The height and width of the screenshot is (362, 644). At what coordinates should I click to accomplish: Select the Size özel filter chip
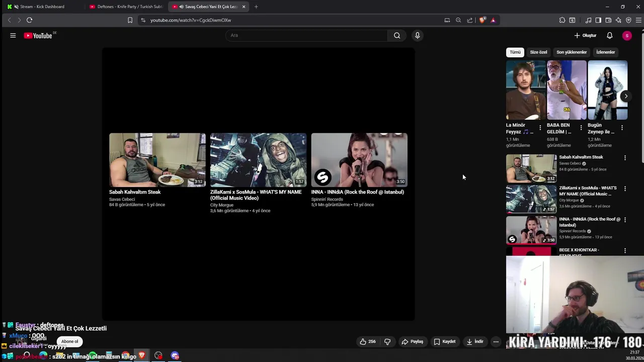coord(538,52)
